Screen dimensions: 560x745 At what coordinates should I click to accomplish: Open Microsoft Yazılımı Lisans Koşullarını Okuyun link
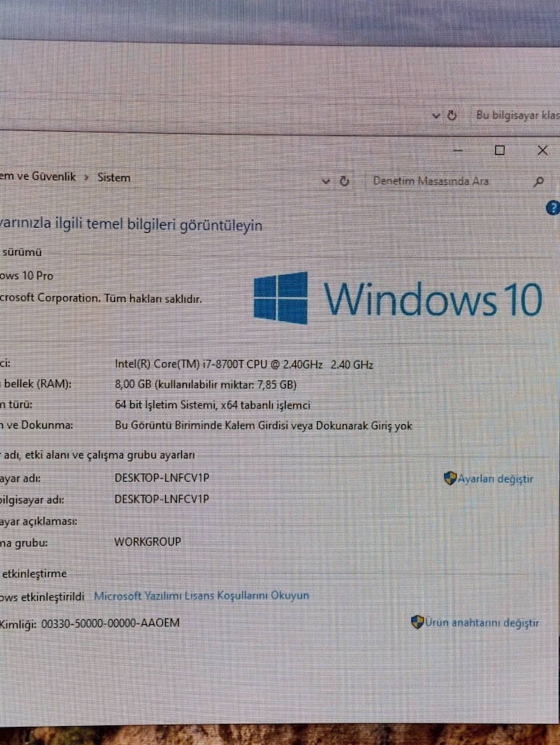(201, 595)
